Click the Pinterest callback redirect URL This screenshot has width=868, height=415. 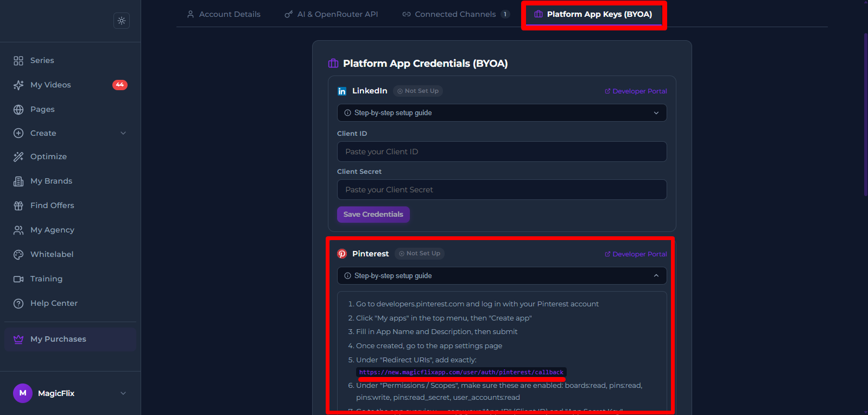[461, 373]
